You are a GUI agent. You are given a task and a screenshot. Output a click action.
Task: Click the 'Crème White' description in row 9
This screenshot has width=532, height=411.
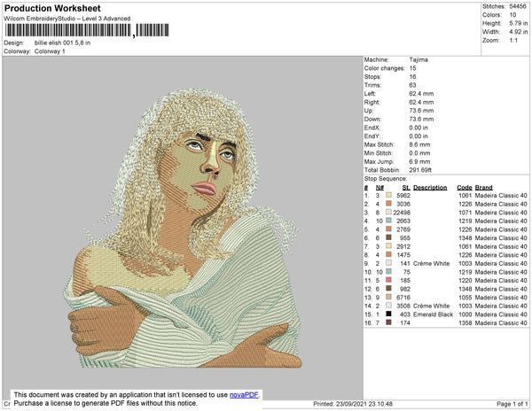(x=431, y=263)
